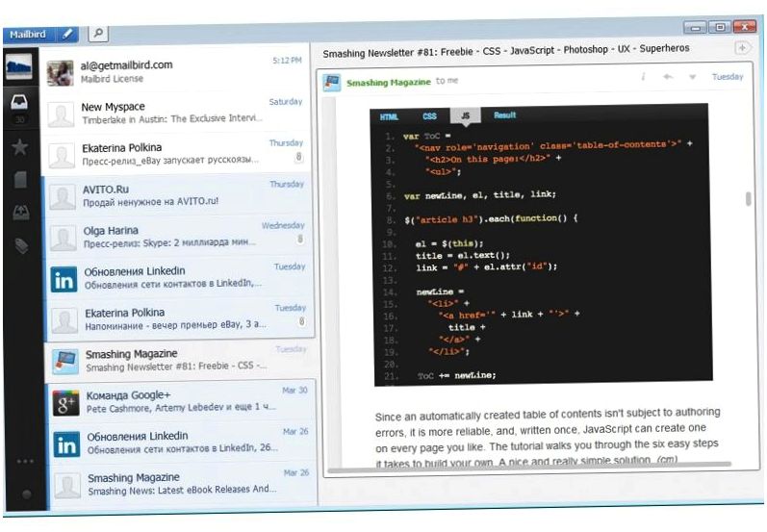The height and width of the screenshot is (532, 767).
Task: Click the reply arrow icon in message header
Action: (x=668, y=77)
